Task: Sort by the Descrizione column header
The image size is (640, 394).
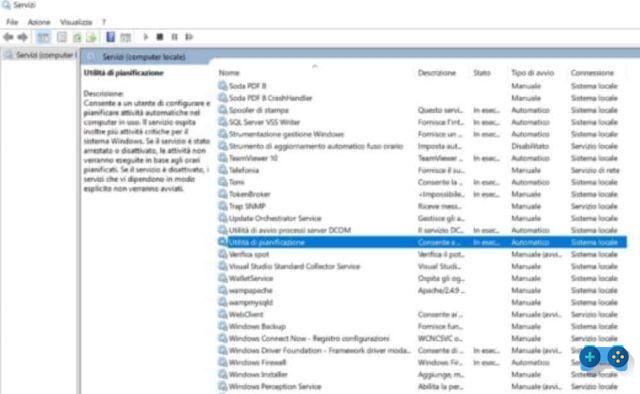Action: click(x=436, y=73)
